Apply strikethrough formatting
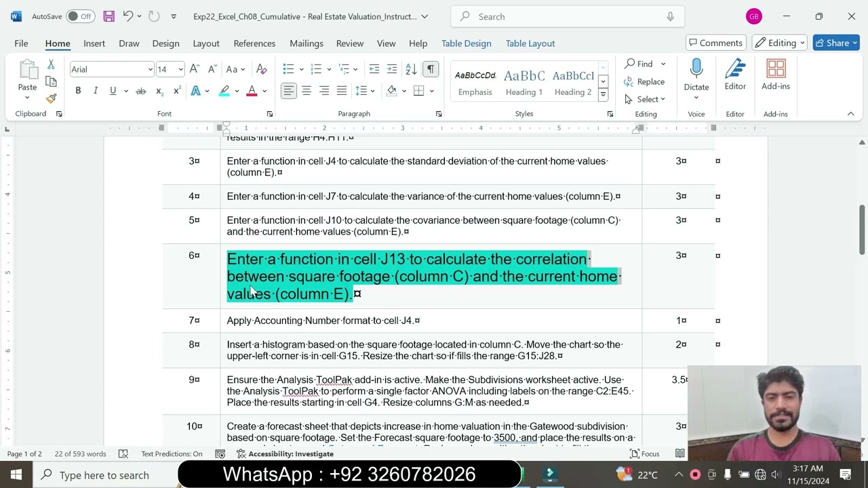This screenshot has width=868, height=488. tap(140, 91)
